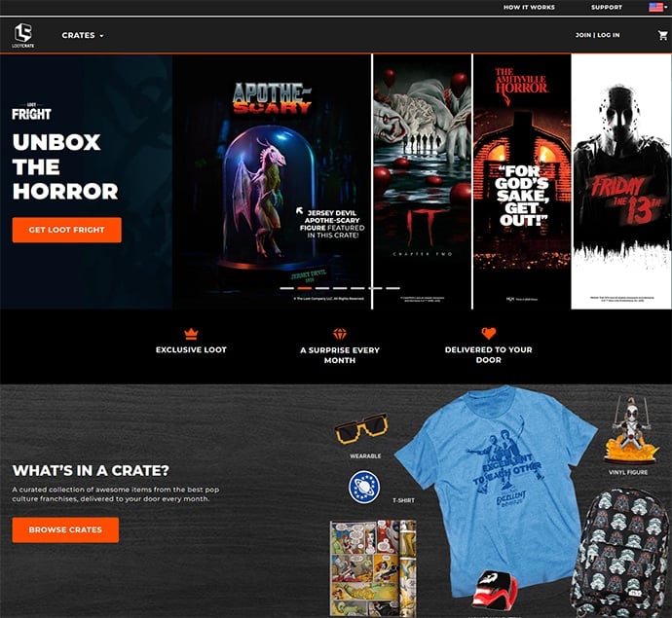Click the pixel sunglasses wearable item
The height and width of the screenshot is (618, 672).
(361, 428)
